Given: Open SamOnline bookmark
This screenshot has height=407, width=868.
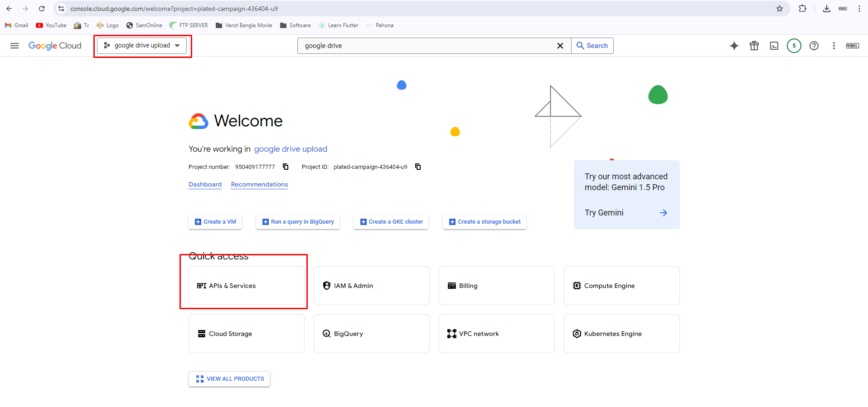Looking at the screenshot, I should [144, 25].
